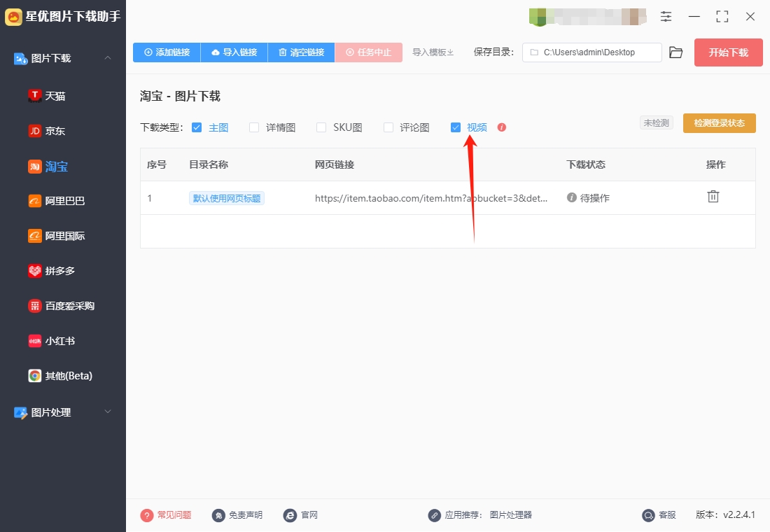Click the 星优图片下载助手 app logo

coord(13,17)
